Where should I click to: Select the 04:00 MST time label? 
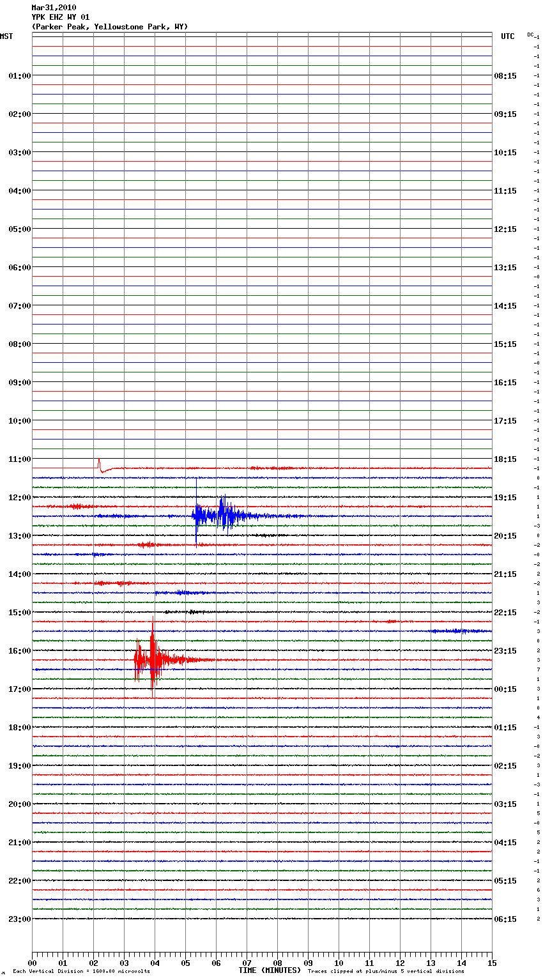point(20,191)
